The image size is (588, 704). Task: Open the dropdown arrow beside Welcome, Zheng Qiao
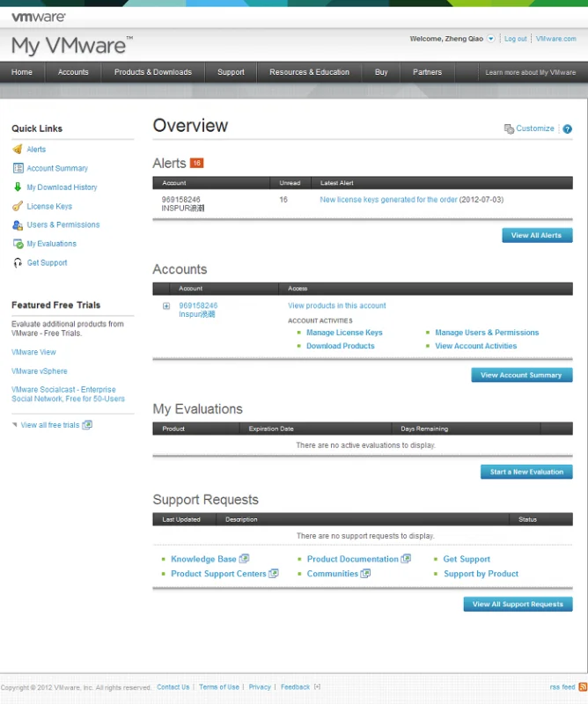(x=491, y=39)
